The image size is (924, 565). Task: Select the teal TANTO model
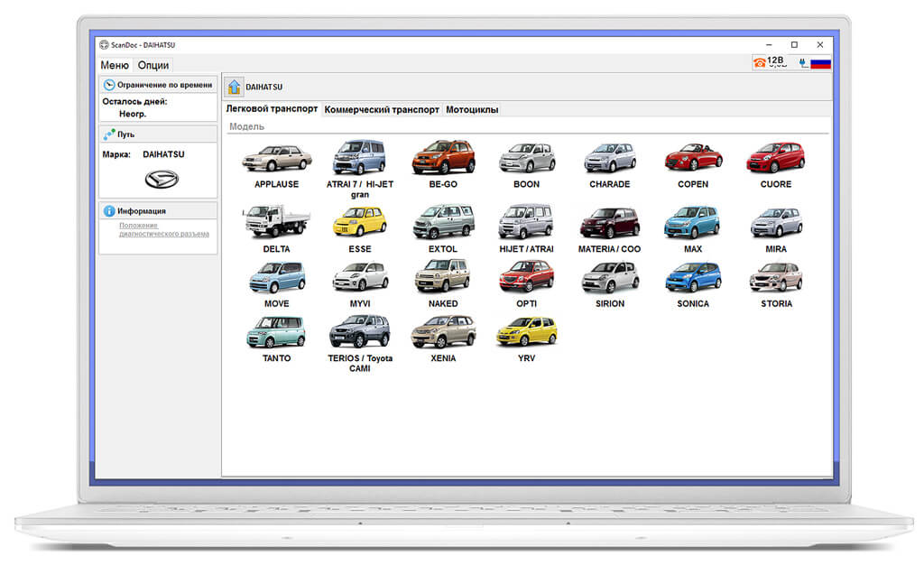click(x=276, y=332)
